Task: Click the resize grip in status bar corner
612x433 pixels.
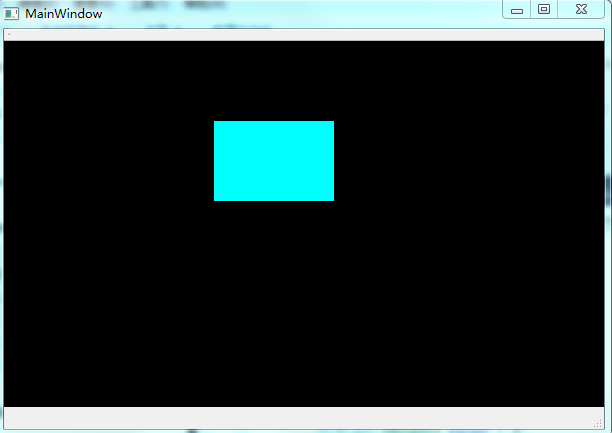Action: (598, 424)
